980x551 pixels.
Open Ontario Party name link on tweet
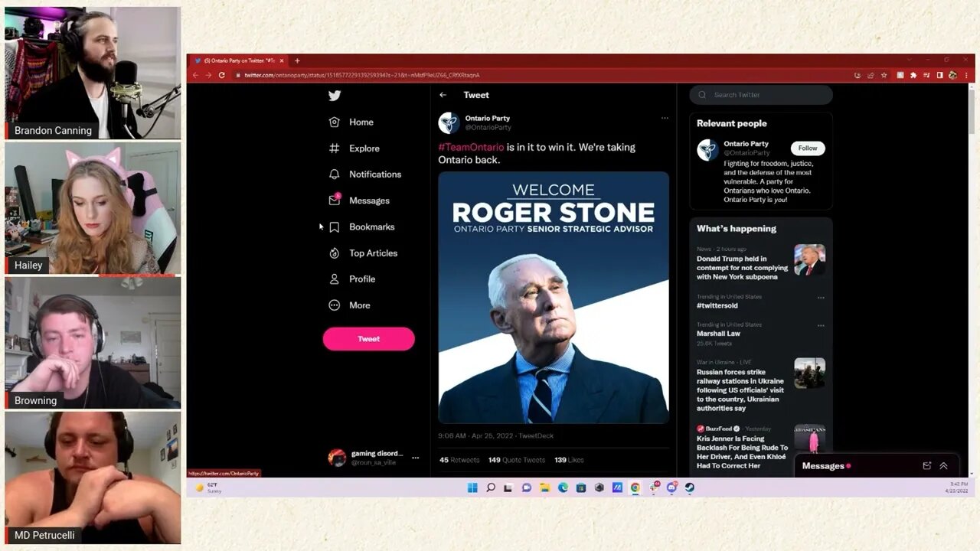tap(488, 118)
